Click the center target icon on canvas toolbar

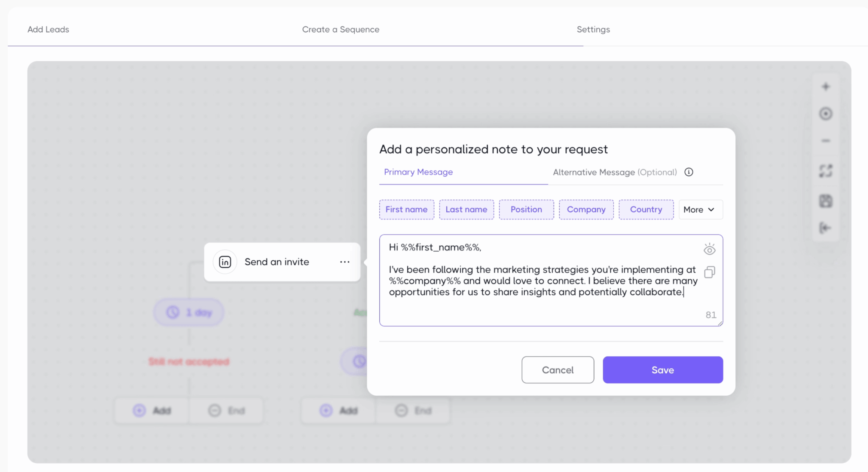826,114
